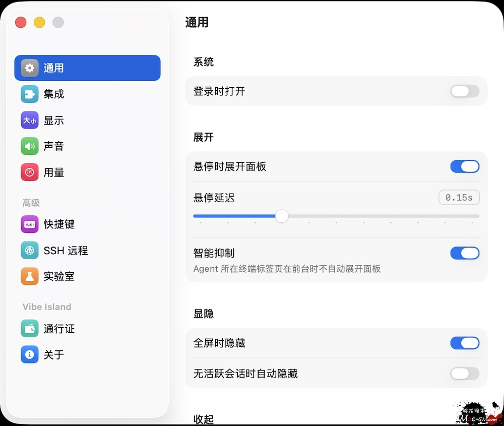Open the 关于 info icon
This screenshot has height=426, width=504.
pyautogui.click(x=30, y=354)
